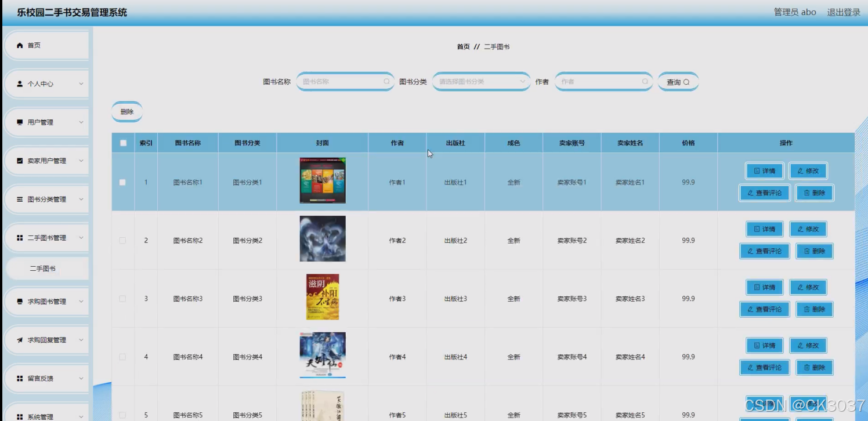Click 删除 in row of 图书名称2
The image size is (868, 421).
coord(815,251)
